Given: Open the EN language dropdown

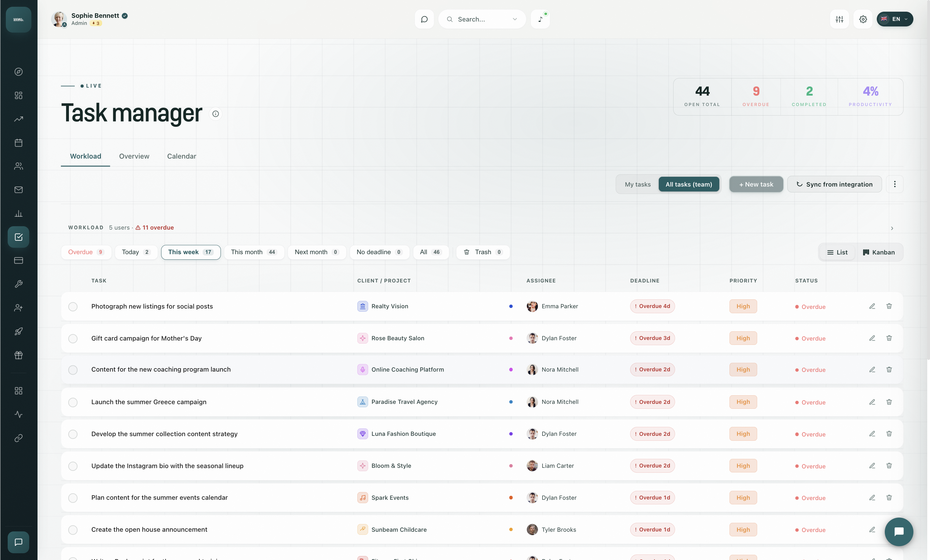Looking at the screenshot, I should pos(895,19).
